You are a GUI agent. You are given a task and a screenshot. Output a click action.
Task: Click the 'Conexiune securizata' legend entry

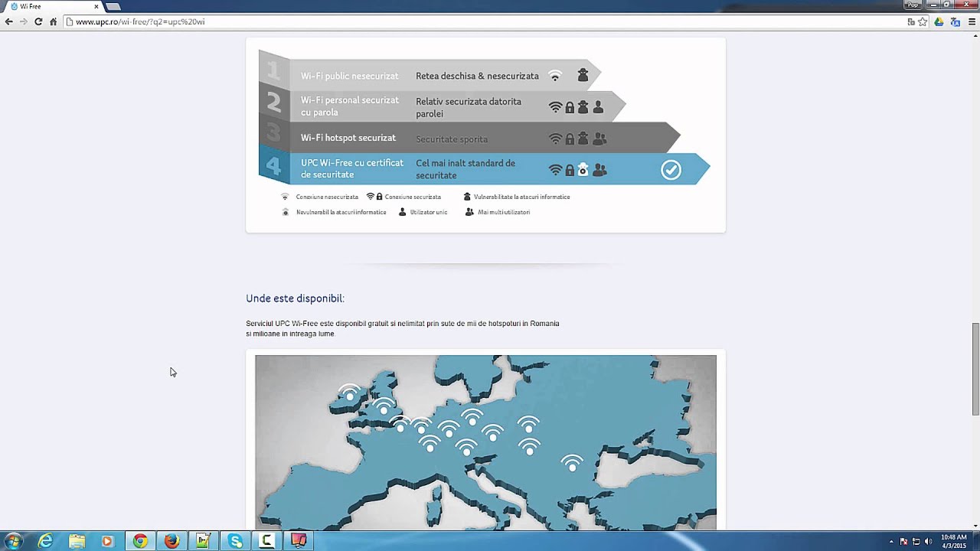[x=404, y=197]
